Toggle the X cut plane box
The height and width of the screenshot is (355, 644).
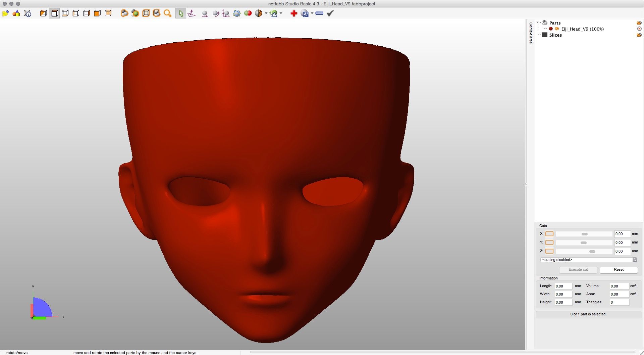549,234
